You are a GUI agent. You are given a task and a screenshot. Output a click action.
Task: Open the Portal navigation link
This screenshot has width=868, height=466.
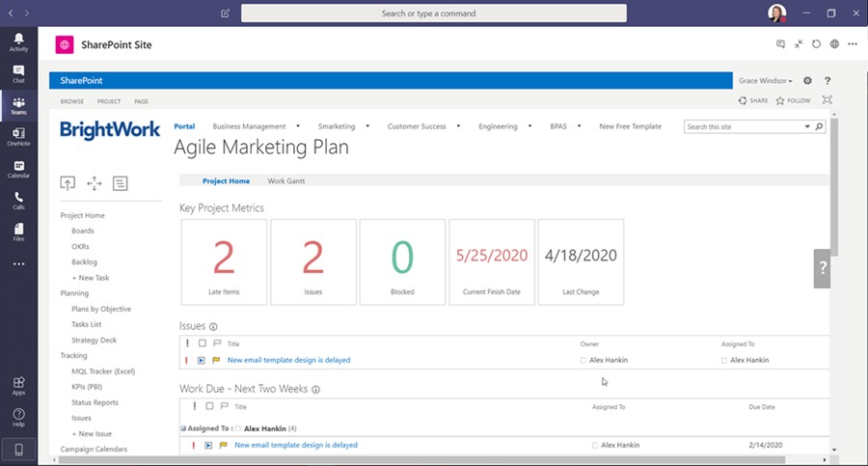pyautogui.click(x=184, y=126)
